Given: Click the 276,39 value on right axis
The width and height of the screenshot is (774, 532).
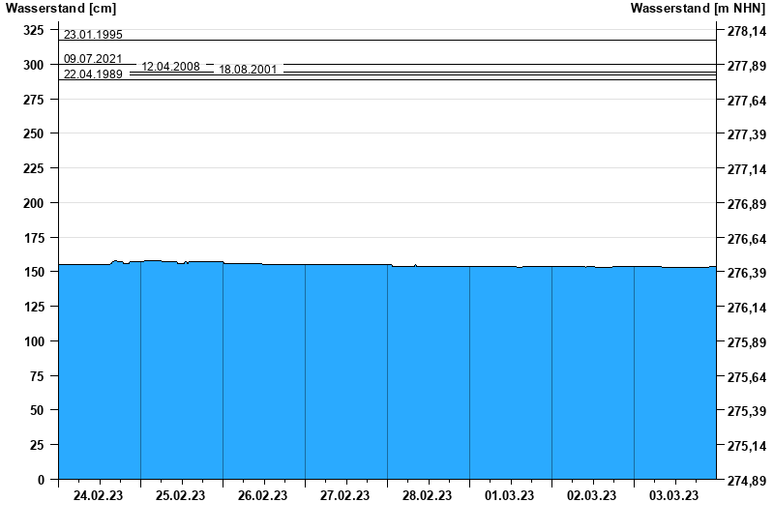Looking at the screenshot, I should (744, 274).
